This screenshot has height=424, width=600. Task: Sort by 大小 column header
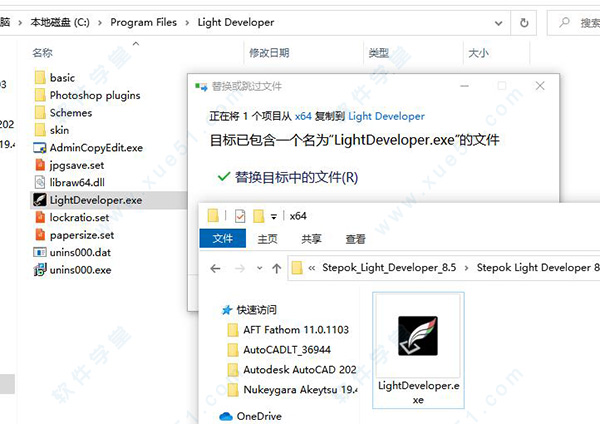(478, 53)
